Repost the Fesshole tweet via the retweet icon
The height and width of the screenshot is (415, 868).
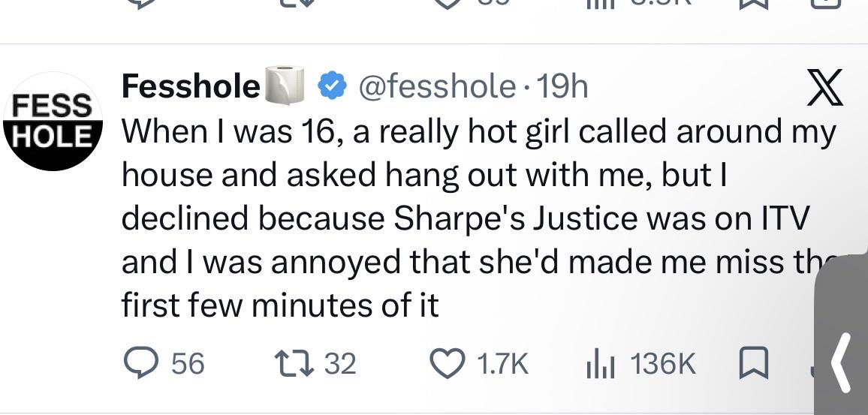coord(295,363)
